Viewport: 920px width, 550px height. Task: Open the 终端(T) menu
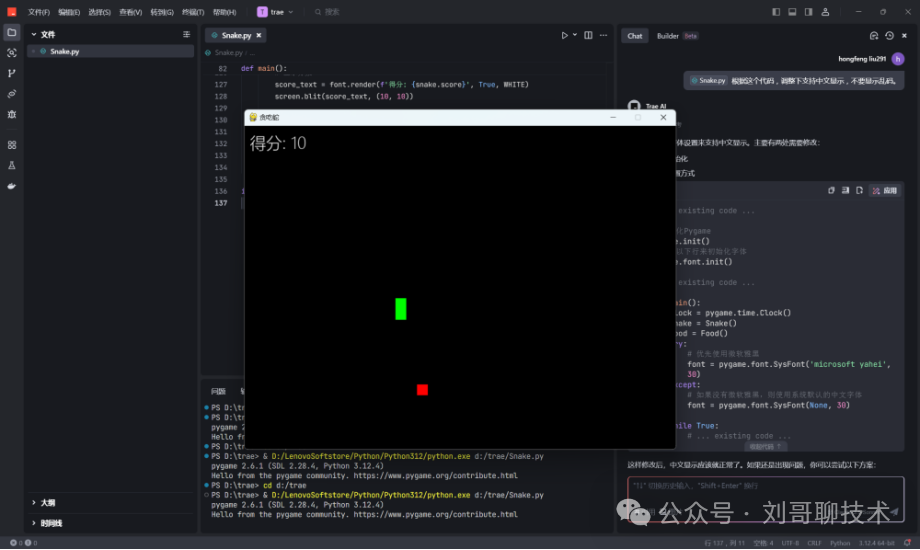(x=194, y=12)
